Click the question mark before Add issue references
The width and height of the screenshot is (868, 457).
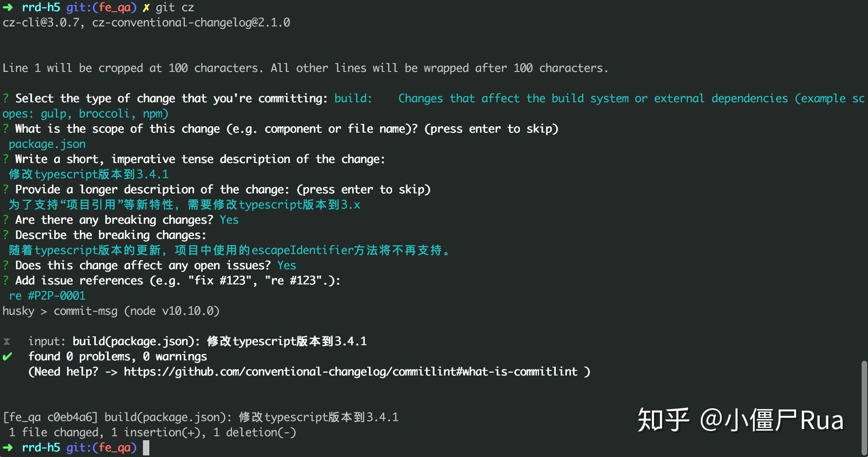pos(6,280)
